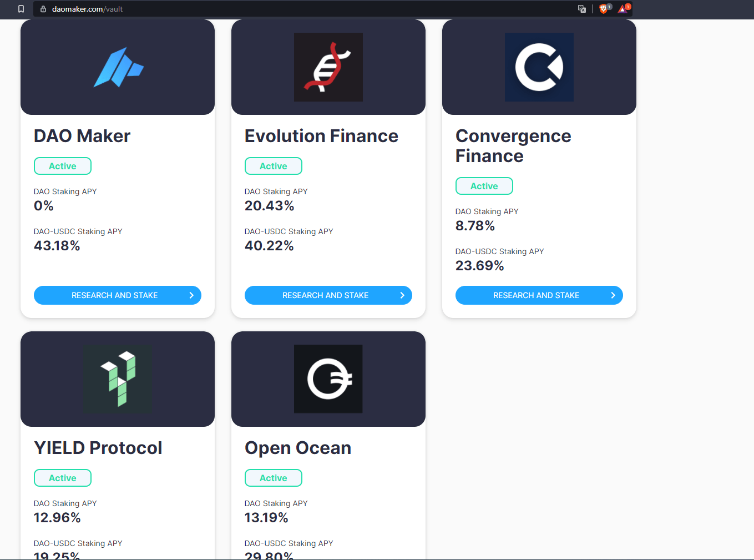Click the arrow chevron on Evolution Finance's button
The width and height of the screenshot is (754, 560).
(402, 295)
